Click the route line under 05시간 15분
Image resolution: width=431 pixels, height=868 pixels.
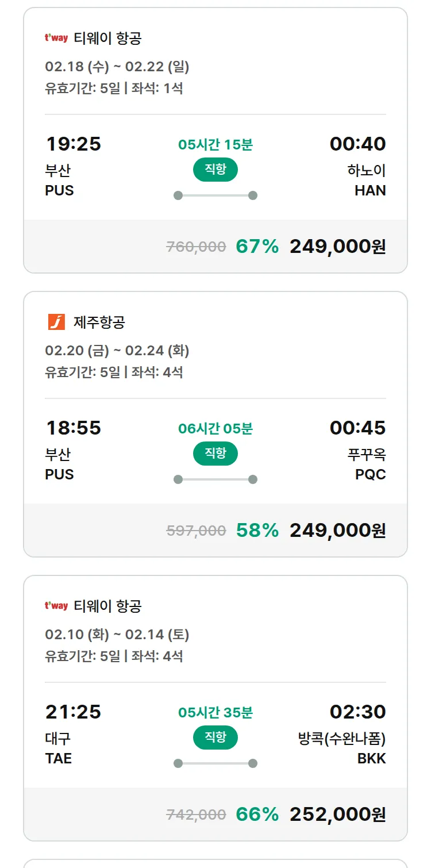[215, 195]
